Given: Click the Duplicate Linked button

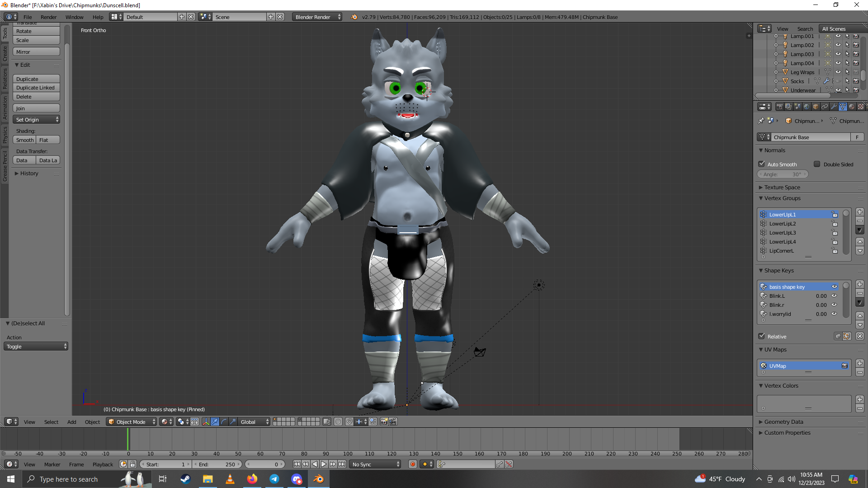Looking at the screenshot, I should [x=36, y=88].
